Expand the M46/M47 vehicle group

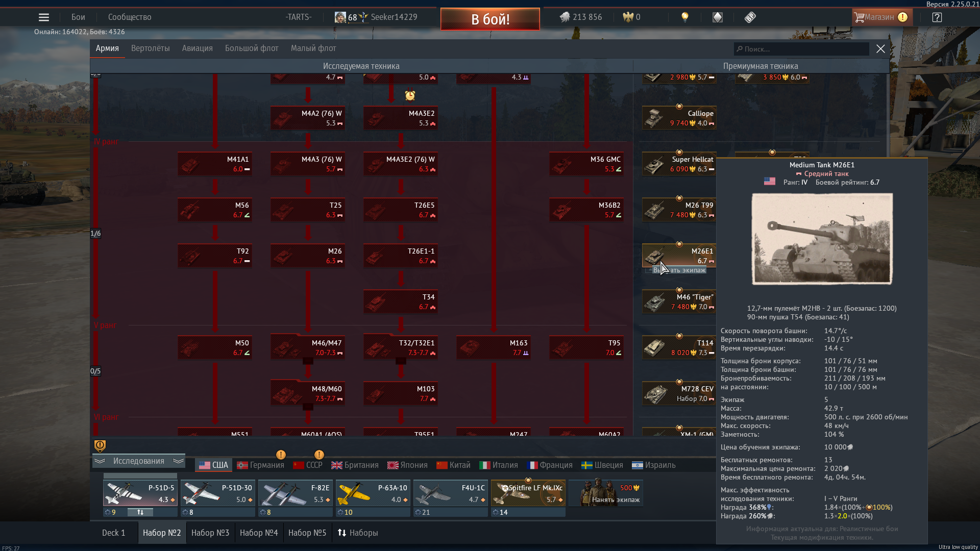click(308, 347)
